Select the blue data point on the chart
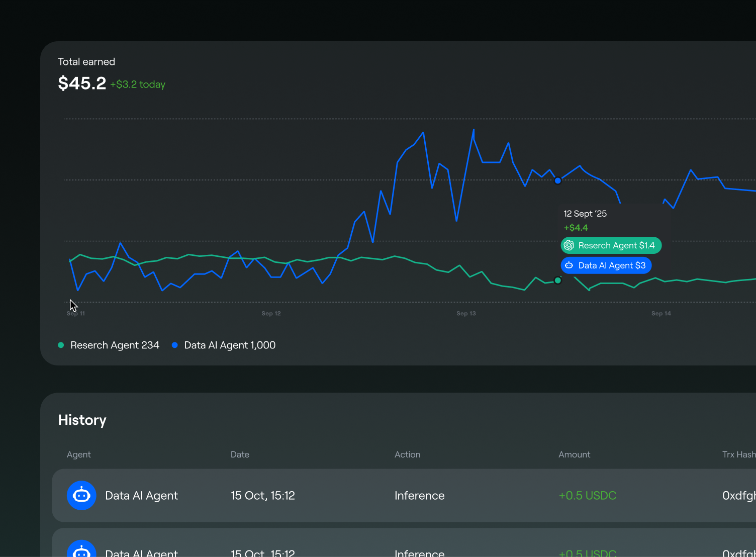Viewport: 756px width, 557px height. pos(558,180)
